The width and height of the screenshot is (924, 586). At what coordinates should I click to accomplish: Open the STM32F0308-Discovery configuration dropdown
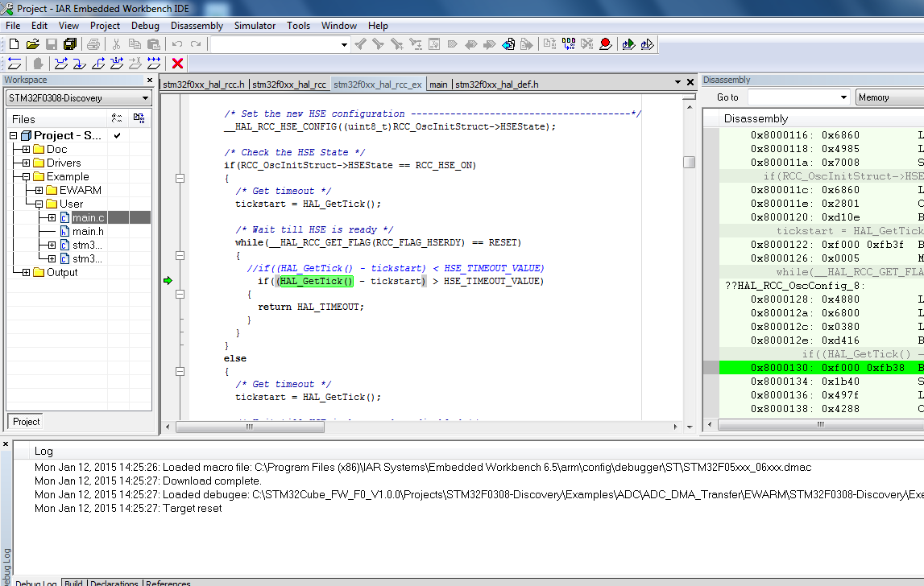pos(79,97)
